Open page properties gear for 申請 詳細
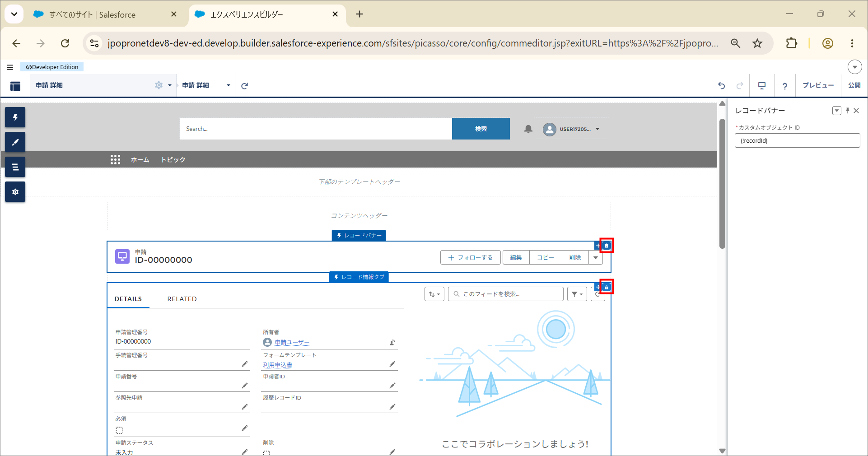This screenshot has width=868, height=456. 159,85
